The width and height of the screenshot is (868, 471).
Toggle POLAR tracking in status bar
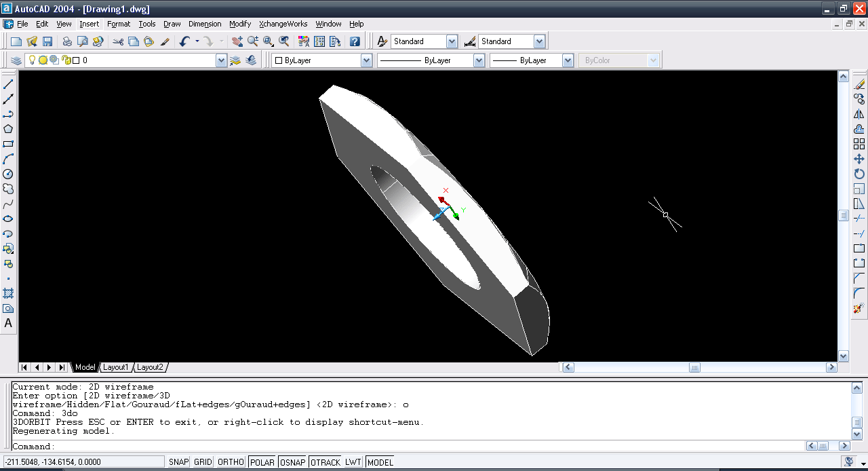click(x=262, y=462)
